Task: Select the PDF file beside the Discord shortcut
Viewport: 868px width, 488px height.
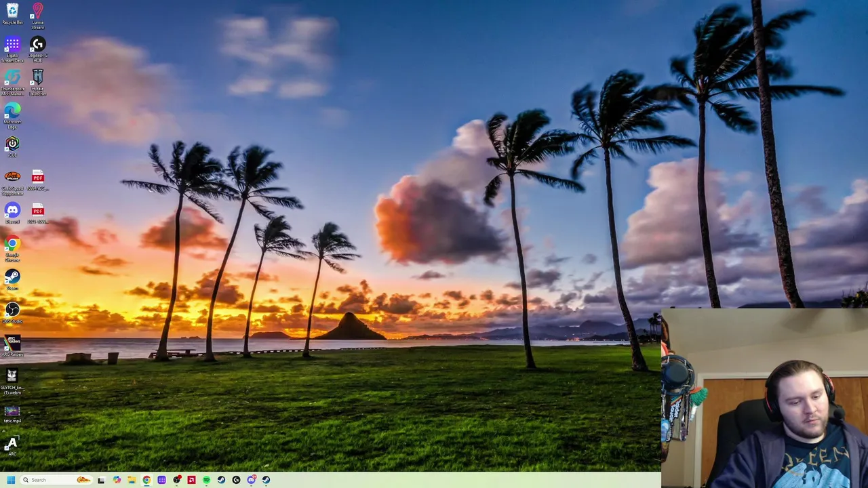Action: 37,213
